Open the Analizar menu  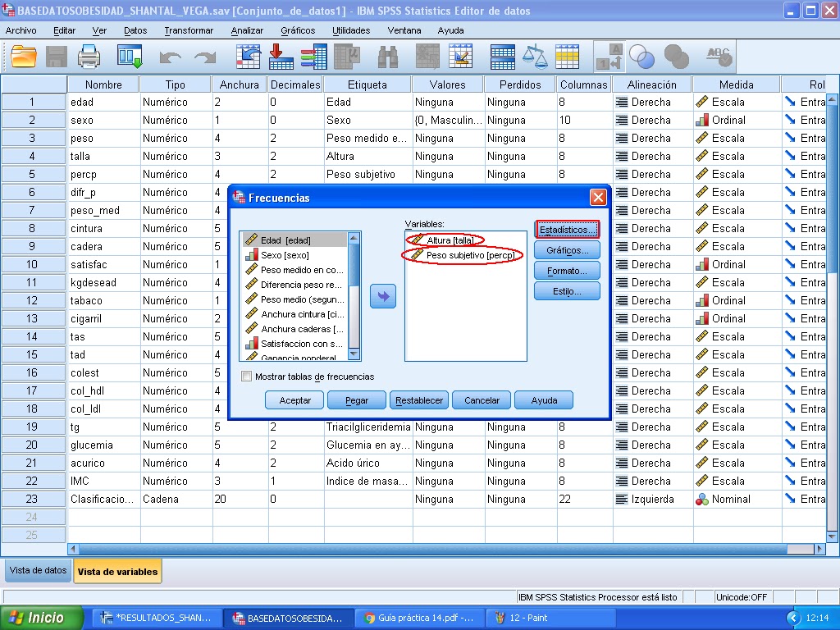pyautogui.click(x=247, y=30)
